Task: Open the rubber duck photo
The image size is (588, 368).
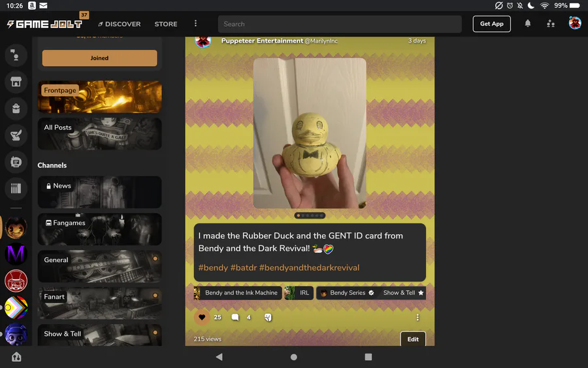Action: (310, 133)
